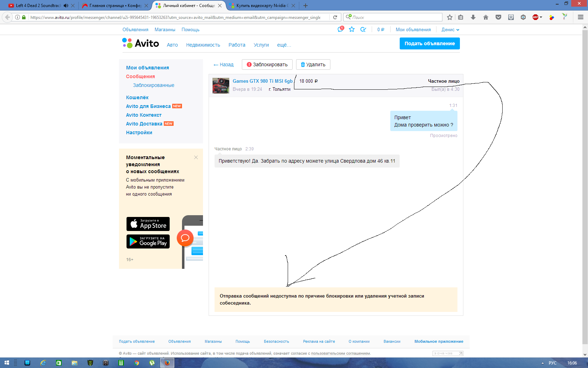Open uTorrent from taskbar
This screenshot has width=588, height=368.
click(152, 363)
